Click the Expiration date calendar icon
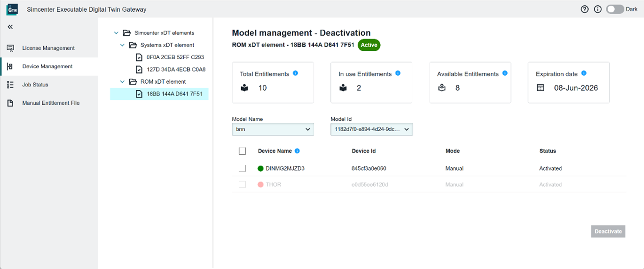The width and height of the screenshot is (644, 269). click(x=540, y=88)
